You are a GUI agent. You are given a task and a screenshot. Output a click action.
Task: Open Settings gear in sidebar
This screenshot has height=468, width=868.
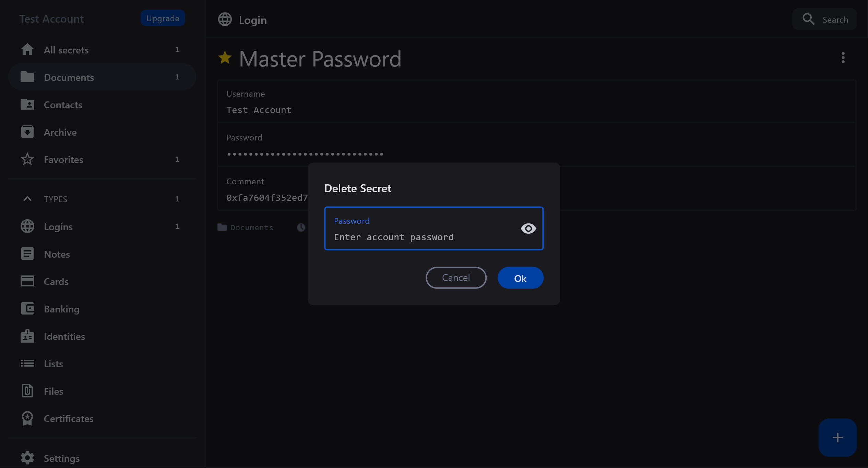(27, 458)
